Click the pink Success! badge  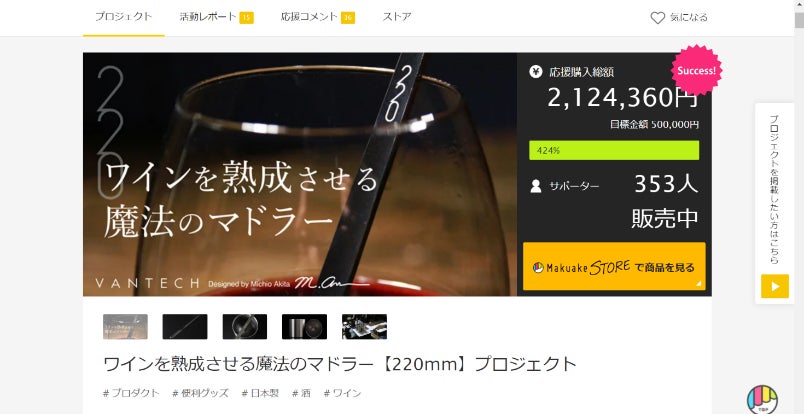point(696,70)
